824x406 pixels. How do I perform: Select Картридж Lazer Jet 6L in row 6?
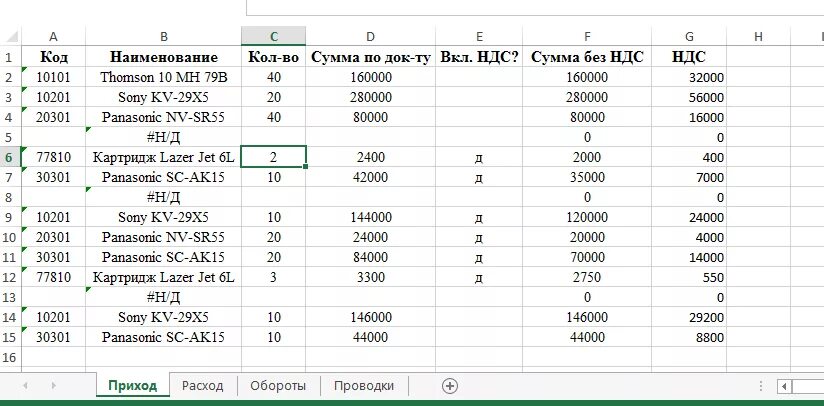point(163,158)
